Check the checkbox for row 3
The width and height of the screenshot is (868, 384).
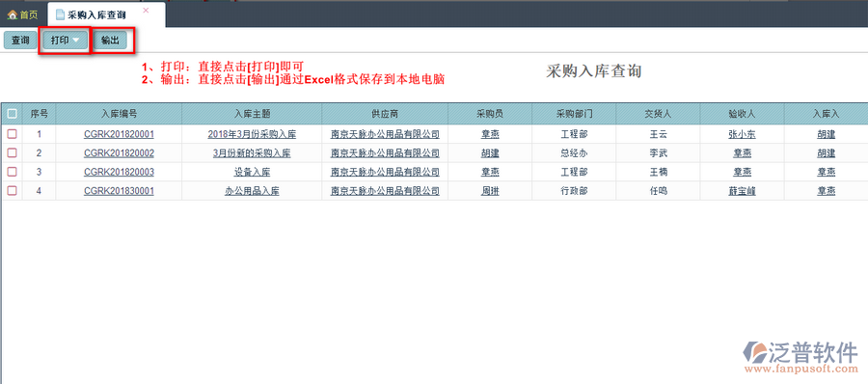click(x=12, y=172)
